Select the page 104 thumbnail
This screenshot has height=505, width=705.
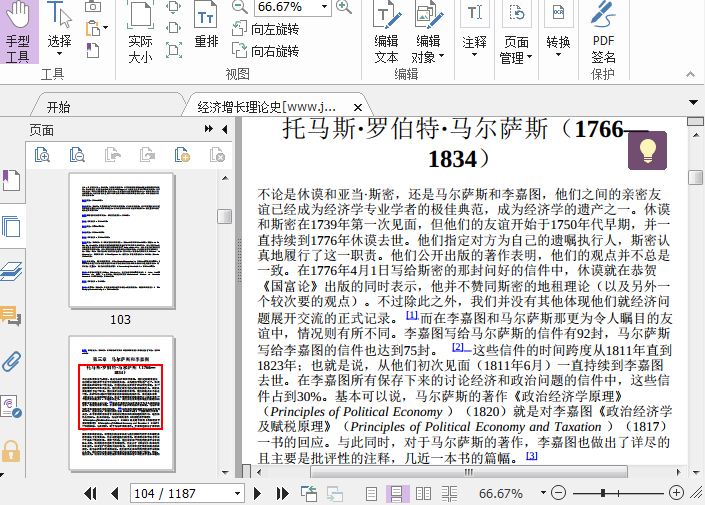121,403
